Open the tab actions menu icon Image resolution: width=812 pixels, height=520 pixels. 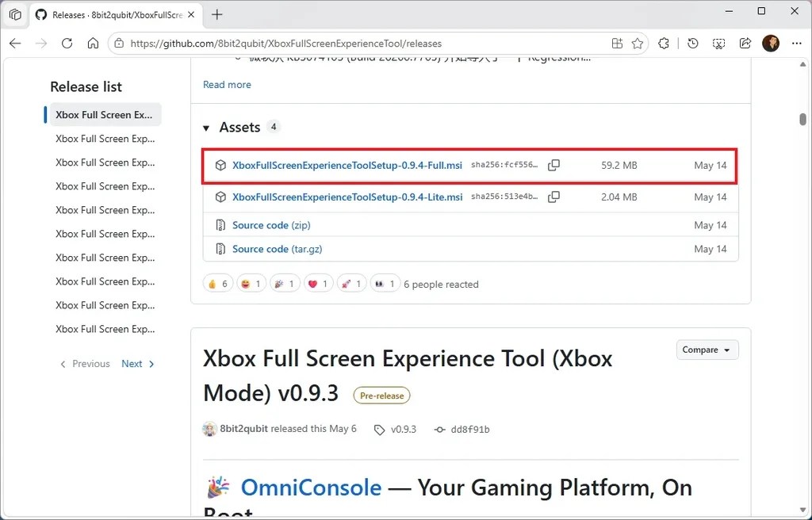pyautogui.click(x=15, y=14)
